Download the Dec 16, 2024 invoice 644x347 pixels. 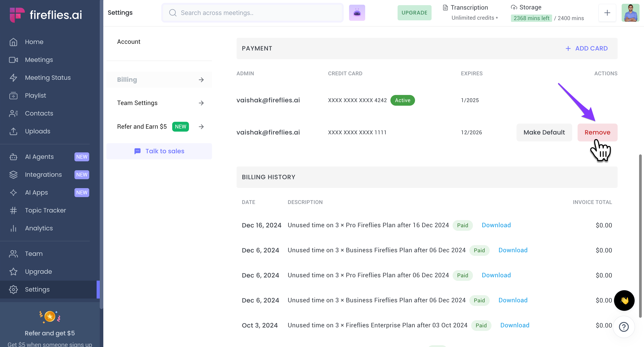[x=496, y=225]
